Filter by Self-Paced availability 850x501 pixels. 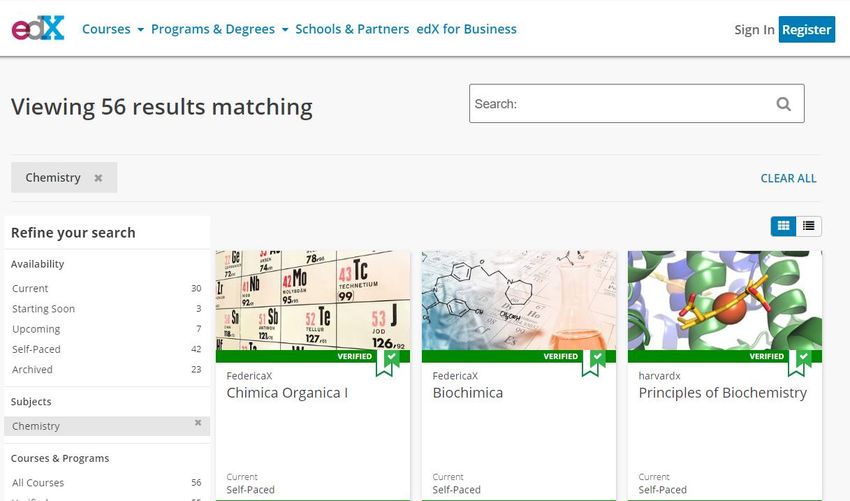[107, 349]
